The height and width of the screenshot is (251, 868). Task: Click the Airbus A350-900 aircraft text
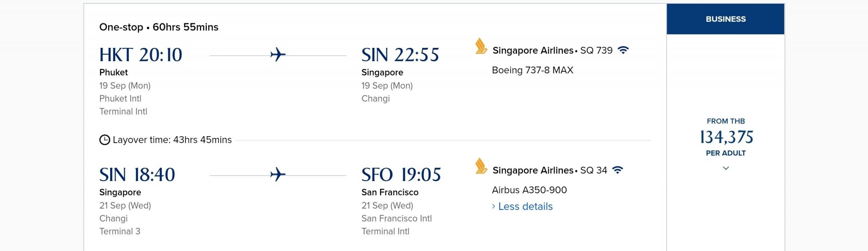[529, 190]
